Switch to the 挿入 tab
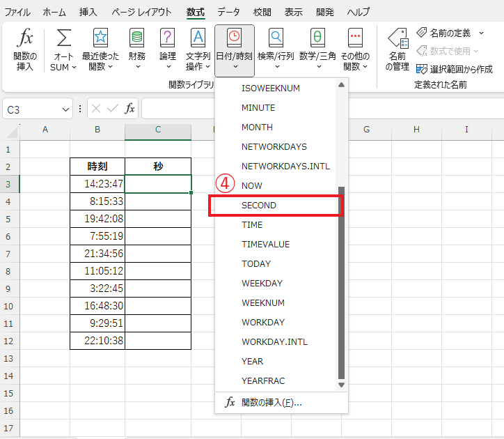Image resolution: width=504 pixels, height=439 pixels. 88,13
